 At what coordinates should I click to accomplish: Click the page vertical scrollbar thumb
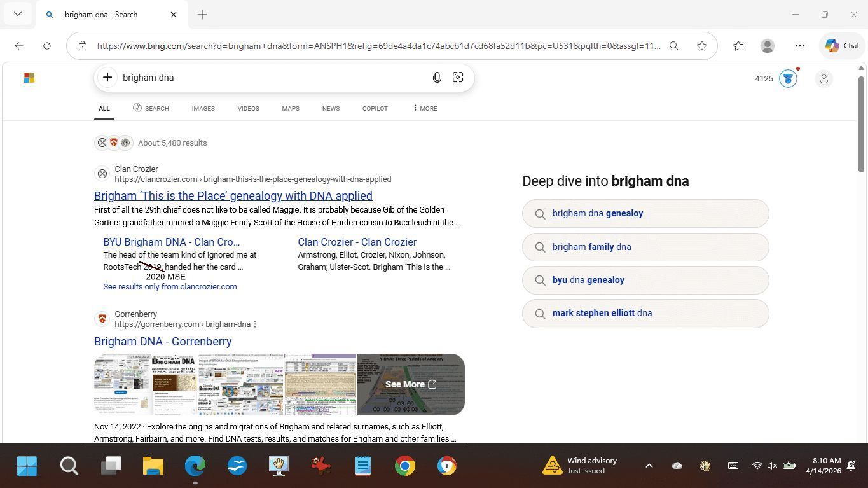pyautogui.click(x=862, y=121)
